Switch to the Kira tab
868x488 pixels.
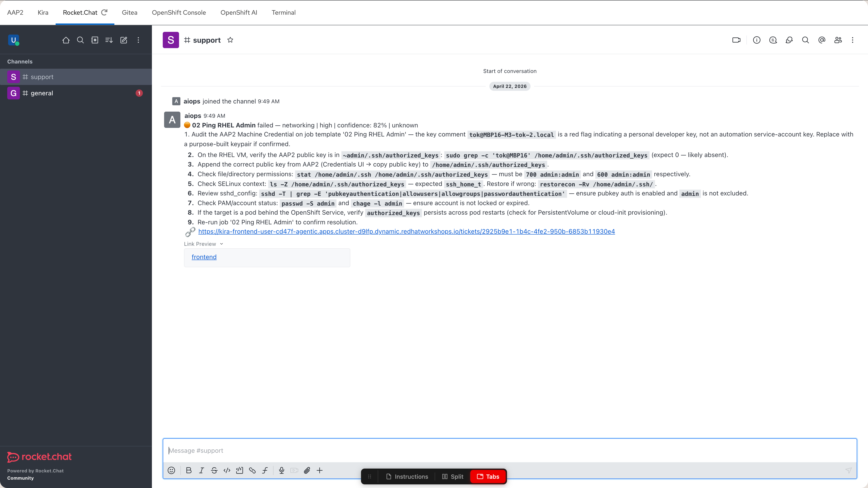click(x=43, y=12)
